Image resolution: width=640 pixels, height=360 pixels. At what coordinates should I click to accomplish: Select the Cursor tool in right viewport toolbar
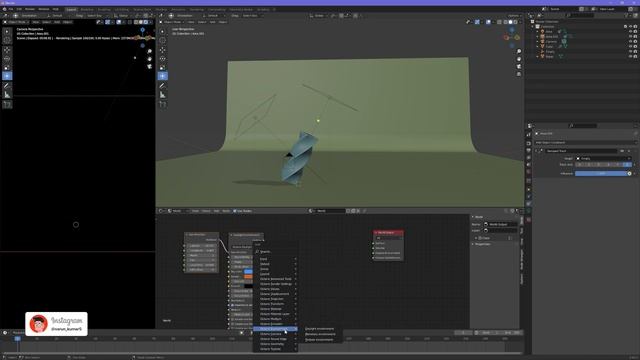[162, 40]
